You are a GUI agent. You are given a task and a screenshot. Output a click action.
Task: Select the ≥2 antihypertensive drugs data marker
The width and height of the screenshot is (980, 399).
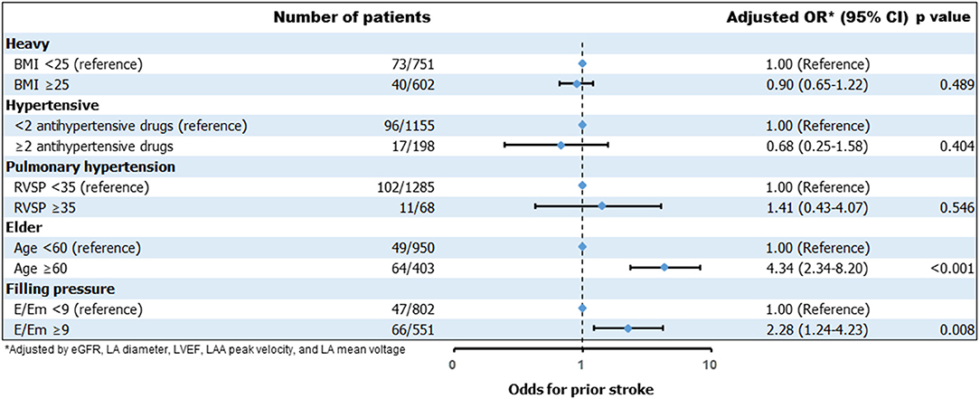pos(561,145)
